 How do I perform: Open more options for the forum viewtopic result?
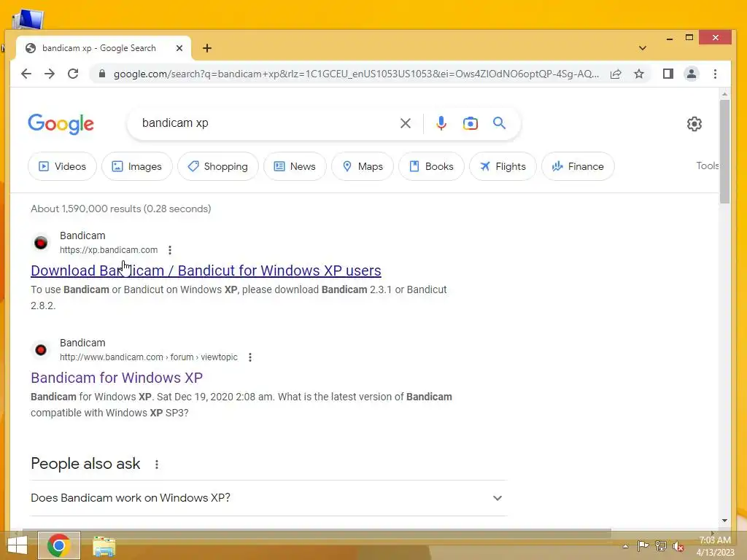pyautogui.click(x=250, y=357)
